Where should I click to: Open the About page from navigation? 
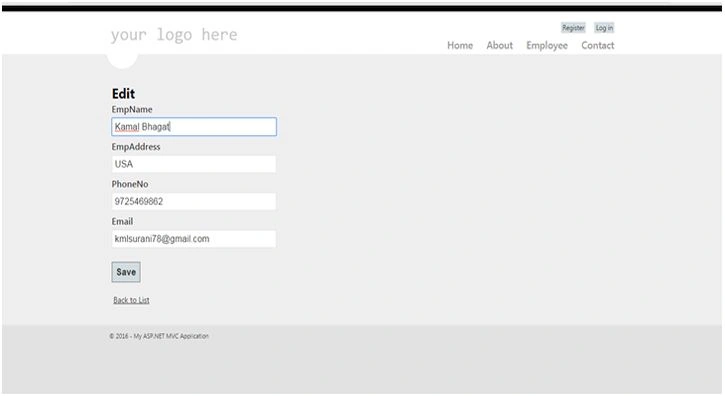pyautogui.click(x=499, y=45)
